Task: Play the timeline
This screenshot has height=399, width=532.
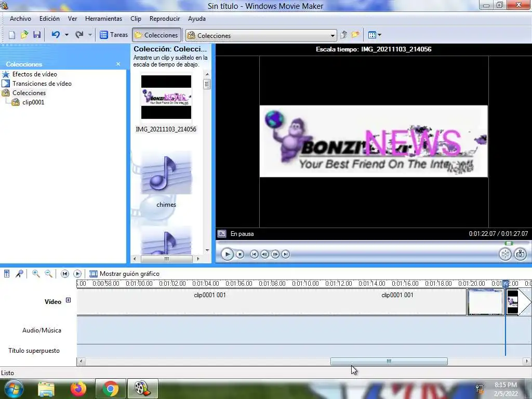Action: coord(77,274)
